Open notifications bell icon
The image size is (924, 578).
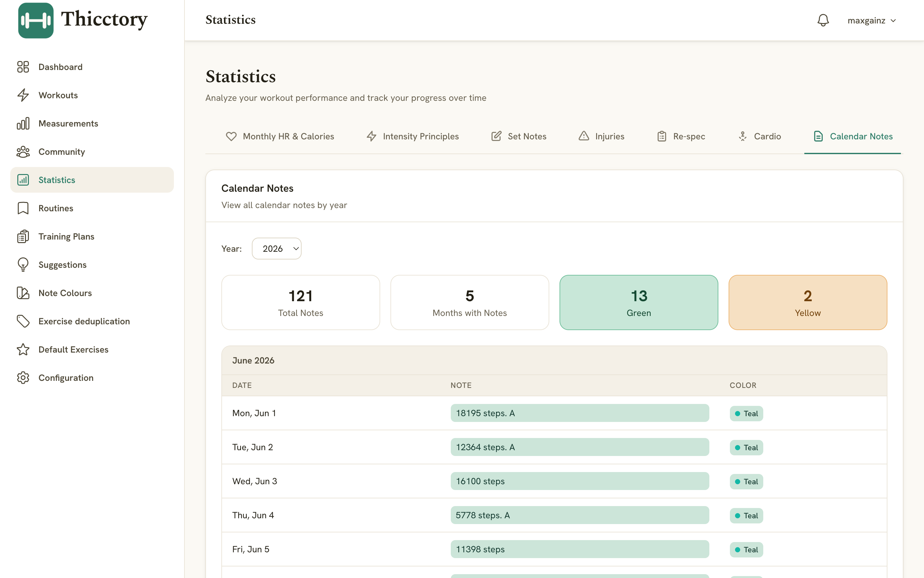point(823,20)
